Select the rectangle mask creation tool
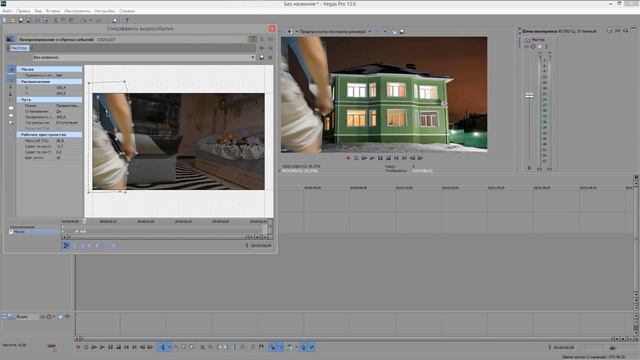640x360 pixels. [x=11, y=108]
